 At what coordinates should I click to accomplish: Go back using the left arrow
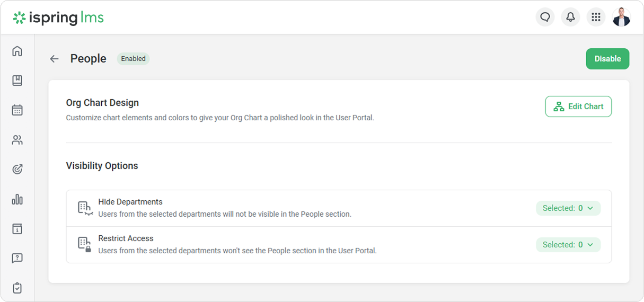[x=54, y=59]
